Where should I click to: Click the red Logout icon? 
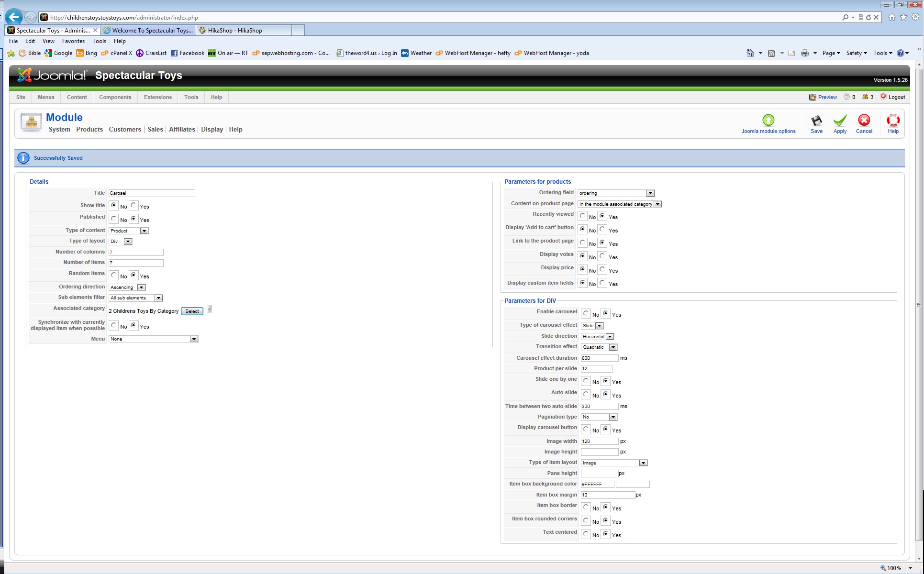[x=883, y=97]
